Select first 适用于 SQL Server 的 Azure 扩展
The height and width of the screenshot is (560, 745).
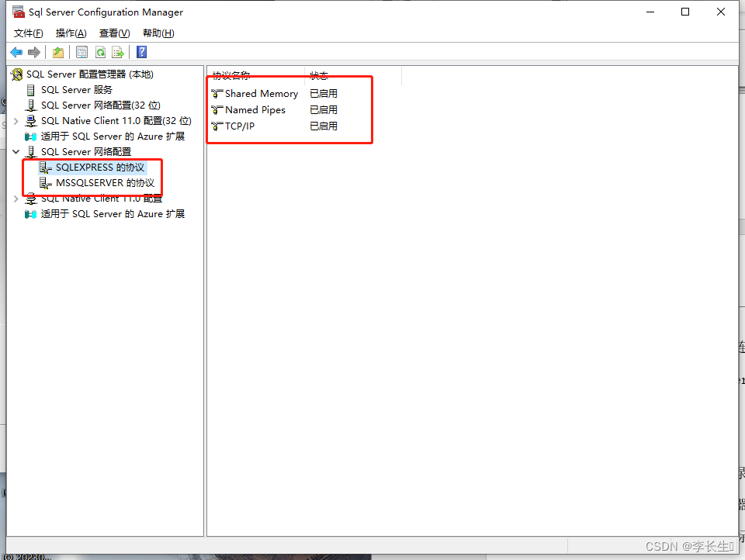click(113, 137)
